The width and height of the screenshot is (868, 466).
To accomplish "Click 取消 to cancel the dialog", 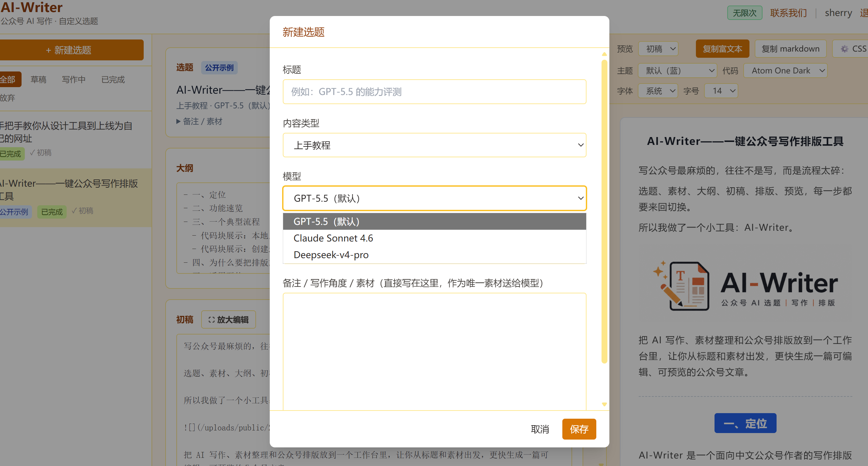I will click(540, 429).
